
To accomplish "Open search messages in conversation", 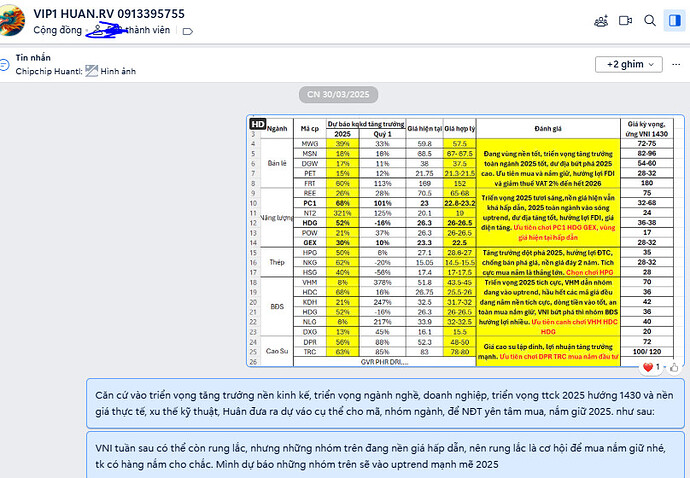I will (x=649, y=20).
